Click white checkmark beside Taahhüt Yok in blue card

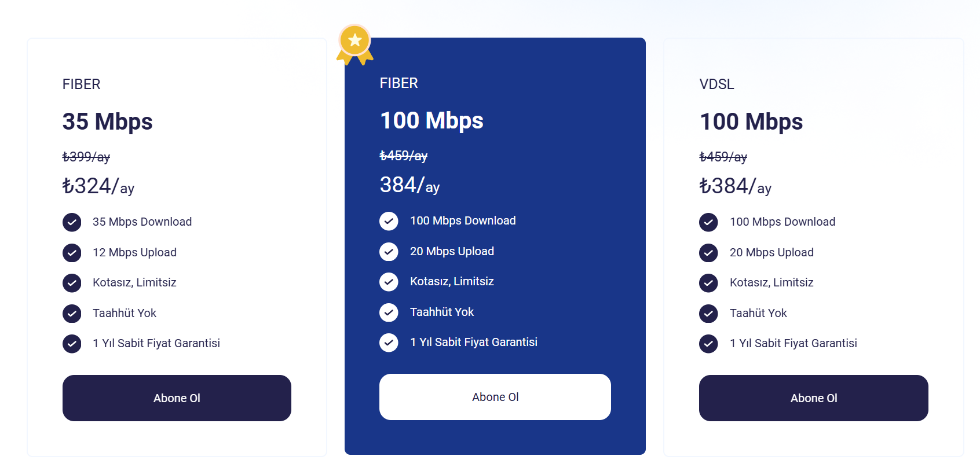tap(389, 312)
